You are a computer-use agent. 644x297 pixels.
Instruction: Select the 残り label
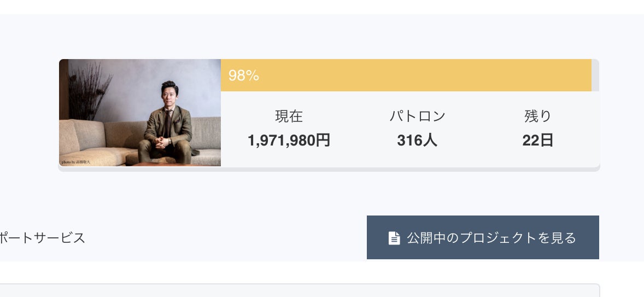point(538,116)
